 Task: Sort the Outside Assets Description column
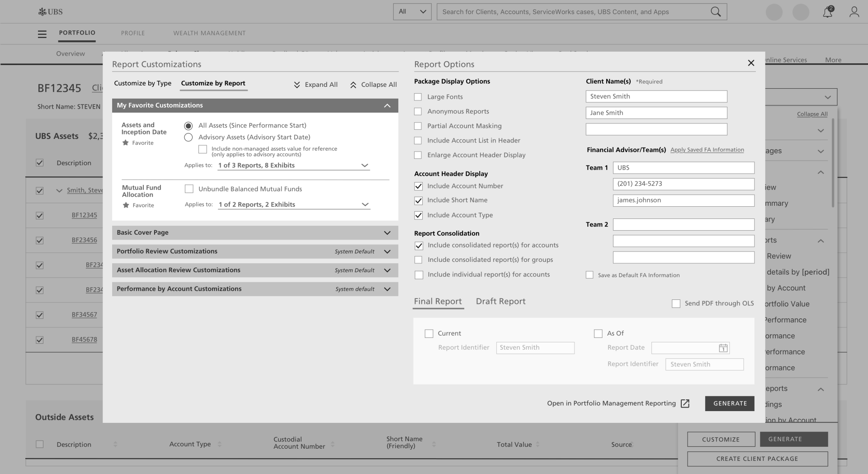(x=115, y=444)
